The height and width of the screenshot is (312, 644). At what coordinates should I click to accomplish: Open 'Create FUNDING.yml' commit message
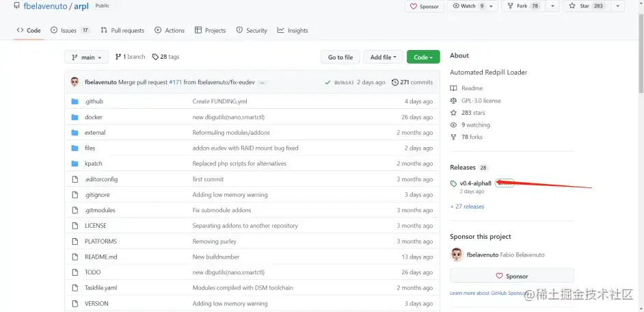tap(219, 101)
